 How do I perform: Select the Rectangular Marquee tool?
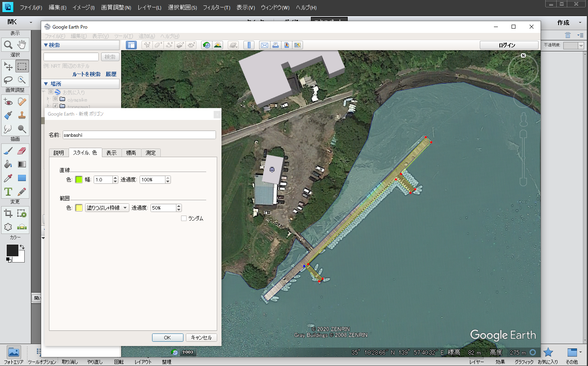pos(22,66)
